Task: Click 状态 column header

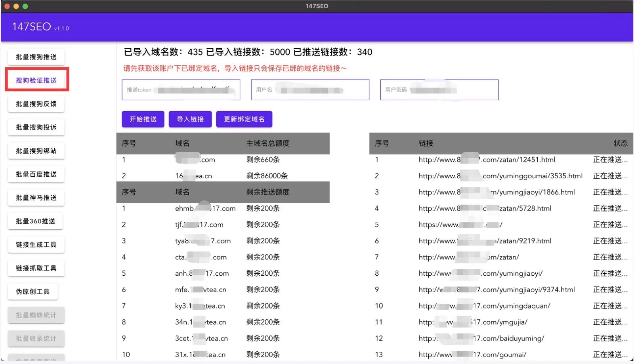Action: 621,143
